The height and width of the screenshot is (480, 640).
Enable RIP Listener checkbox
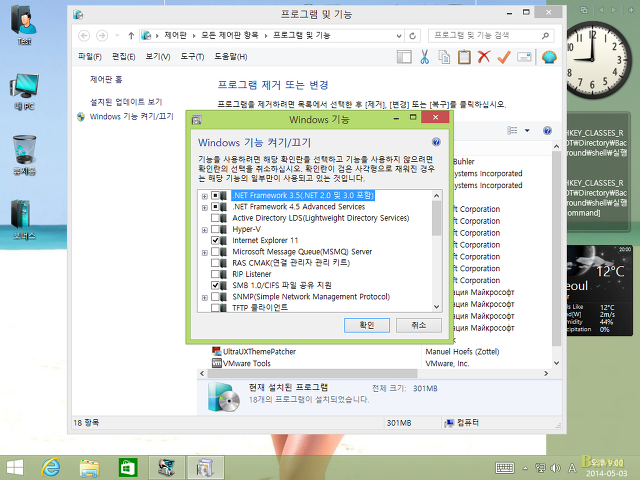(x=215, y=274)
